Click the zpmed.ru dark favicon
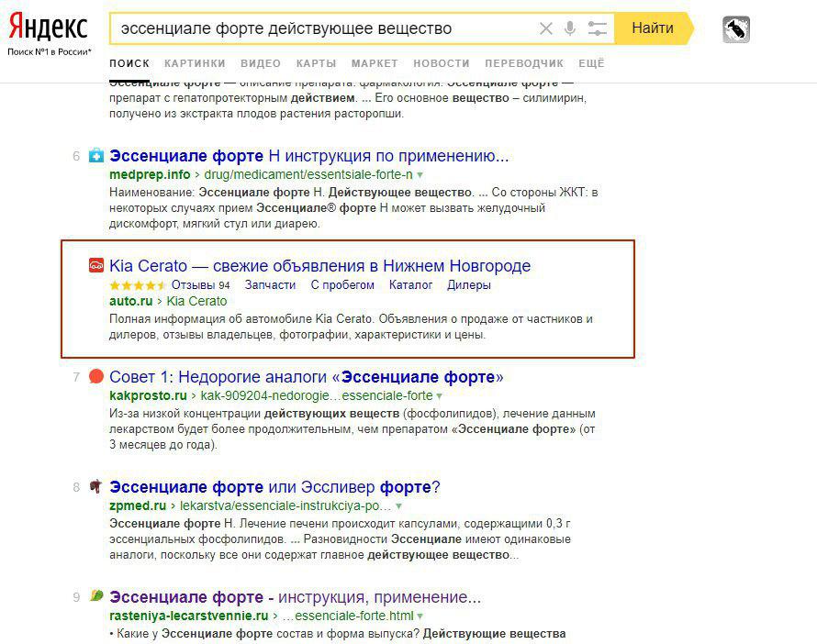The image size is (817, 644). [x=94, y=487]
